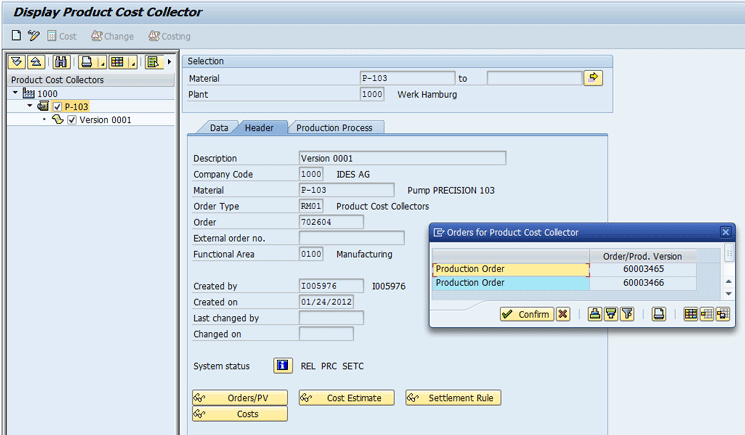Image resolution: width=745 pixels, height=435 pixels.
Task: Click the Settlement Rule button
Action: click(x=453, y=398)
